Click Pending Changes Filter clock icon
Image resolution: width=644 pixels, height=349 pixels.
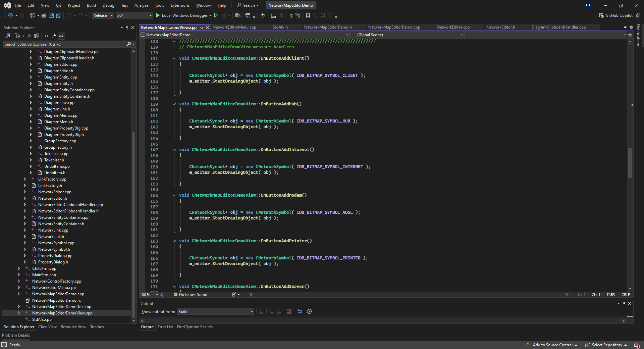pos(18,36)
